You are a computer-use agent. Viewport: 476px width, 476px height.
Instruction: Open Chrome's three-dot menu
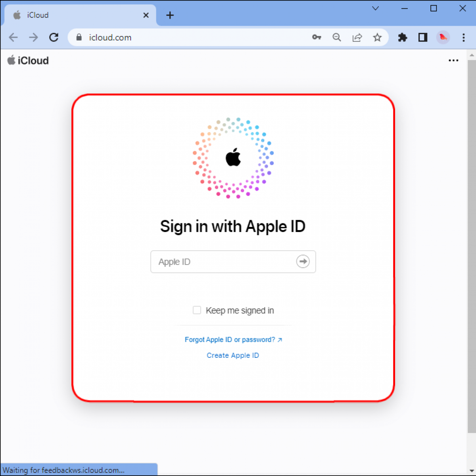tap(463, 37)
